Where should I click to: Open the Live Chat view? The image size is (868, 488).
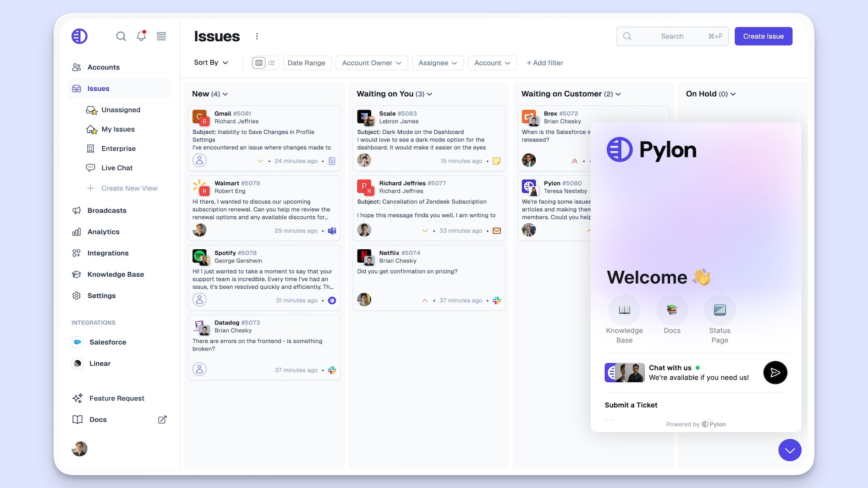(x=117, y=168)
